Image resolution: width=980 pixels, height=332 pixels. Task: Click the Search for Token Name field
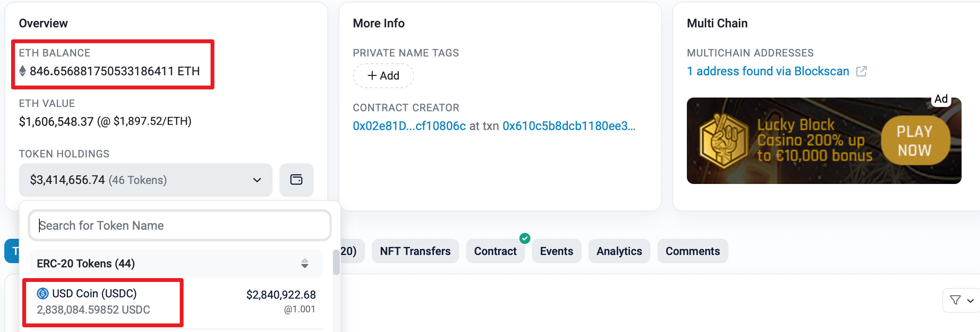point(180,225)
